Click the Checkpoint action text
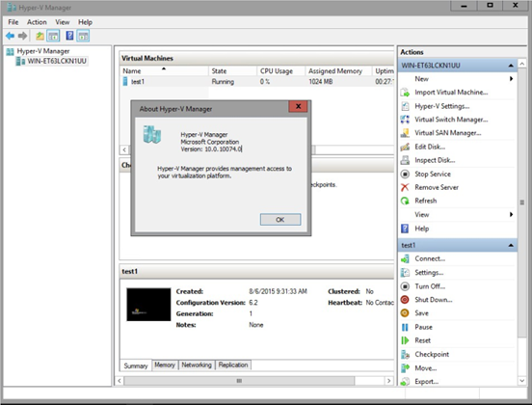Image resolution: width=532 pixels, height=405 pixels. 432,355
